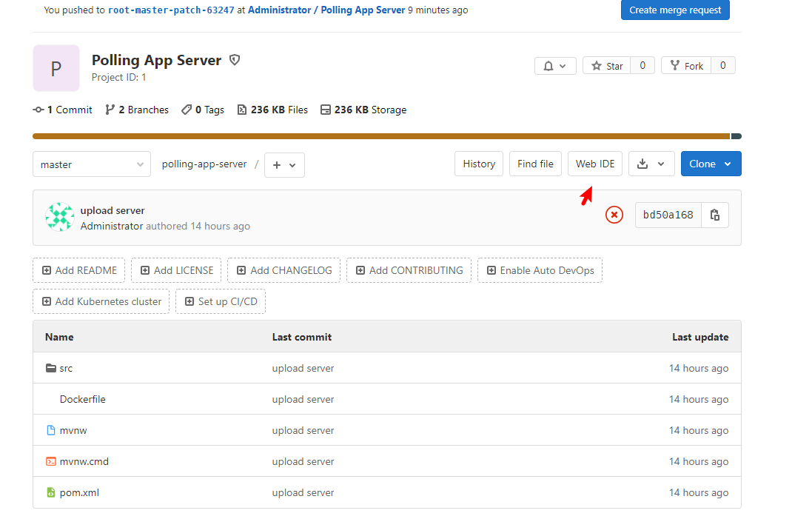Viewport: 812px width, 519px height.
Task: Open the commit History
Action: pos(478,164)
